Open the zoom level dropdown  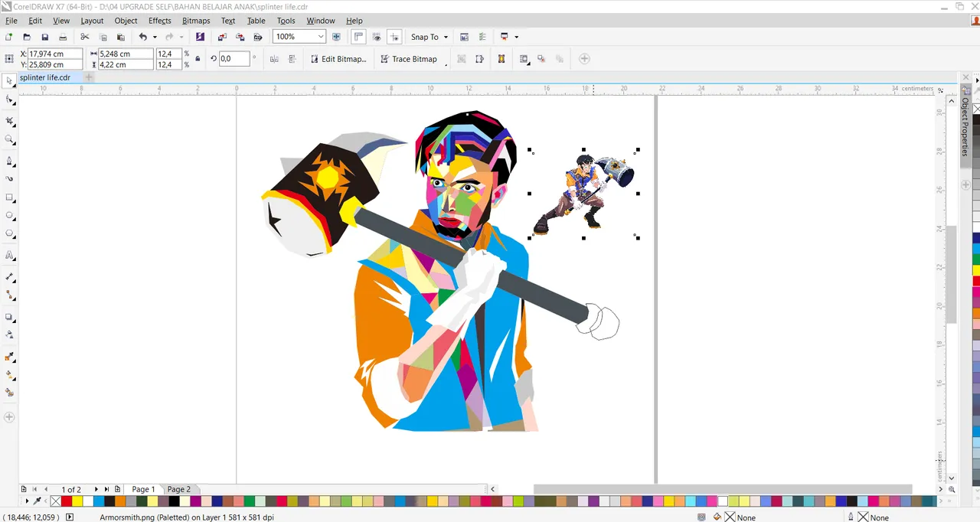click(320, 37)
